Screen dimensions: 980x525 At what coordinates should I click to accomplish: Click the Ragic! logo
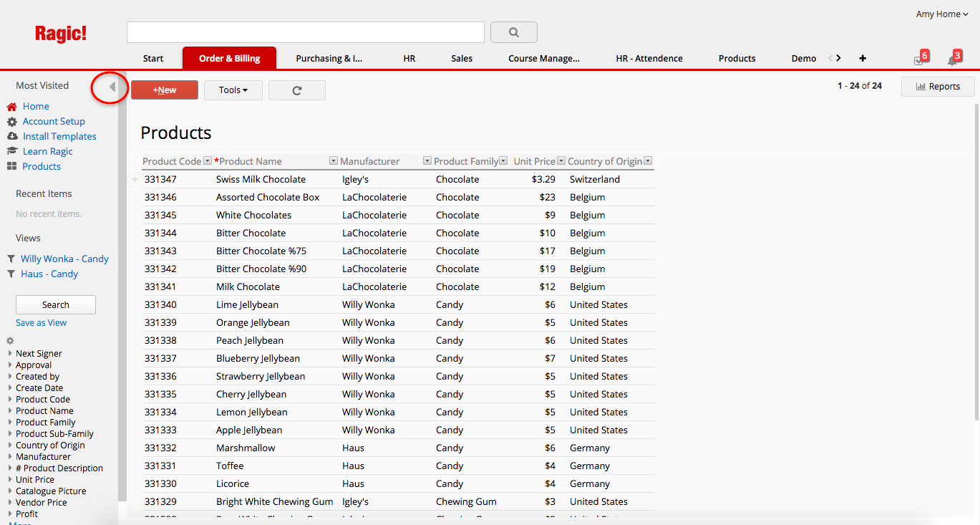(60, 32)
